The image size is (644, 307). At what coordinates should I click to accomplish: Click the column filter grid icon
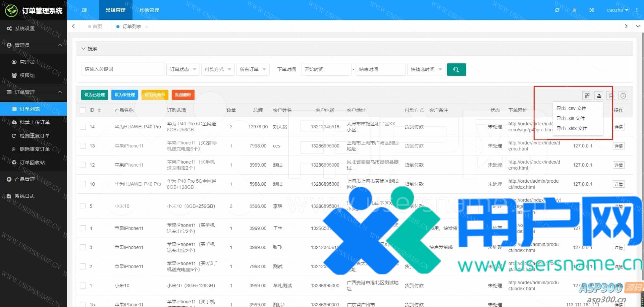click(587, 96)
